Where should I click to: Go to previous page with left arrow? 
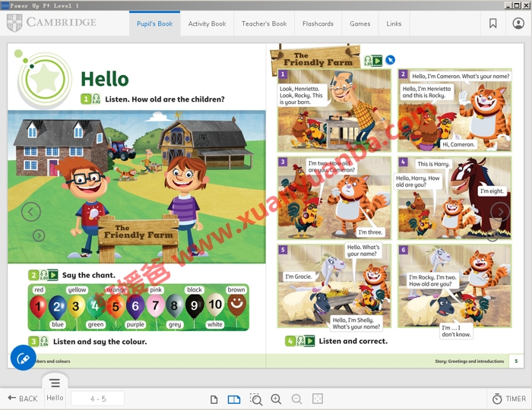tap(30, 211)
